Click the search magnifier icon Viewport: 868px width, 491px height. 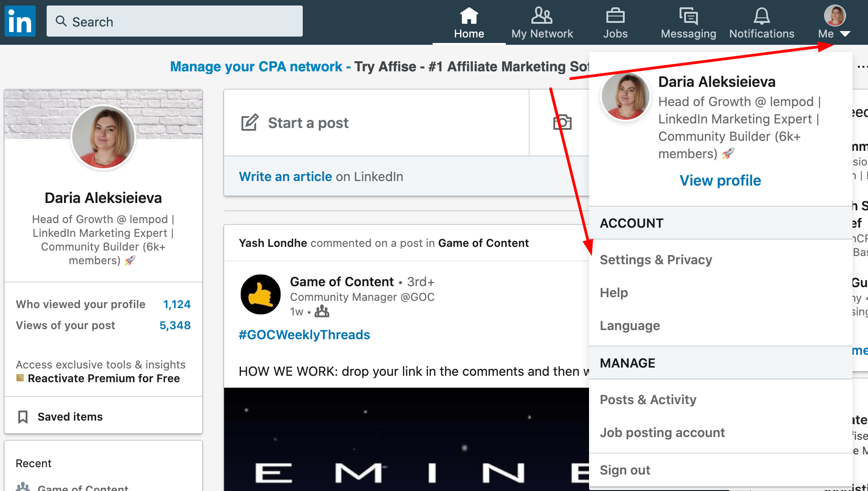[x=61, y=21]
